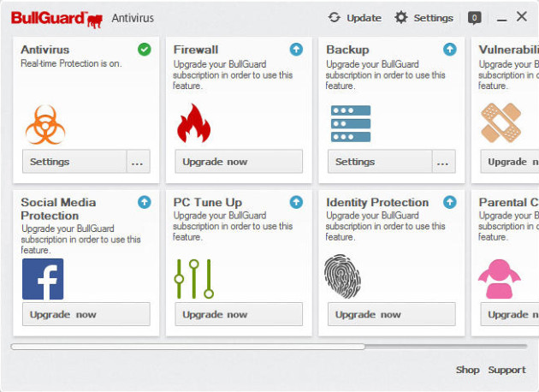Click the upgrade arrow on Firewall card
Image resolution: width=539 pixels, height=392 pixels.
click(x=296, y=49)
